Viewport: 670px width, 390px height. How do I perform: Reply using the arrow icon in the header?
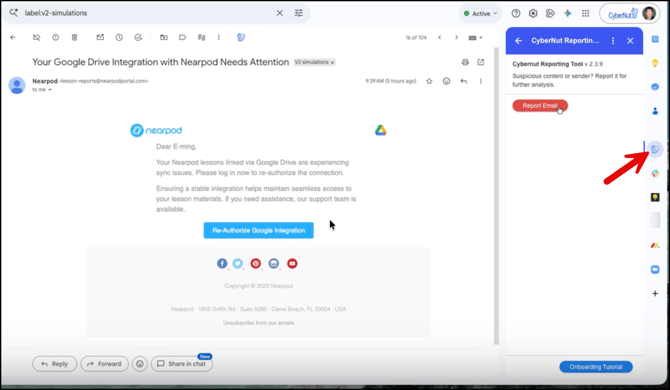(x=464, y=81)
